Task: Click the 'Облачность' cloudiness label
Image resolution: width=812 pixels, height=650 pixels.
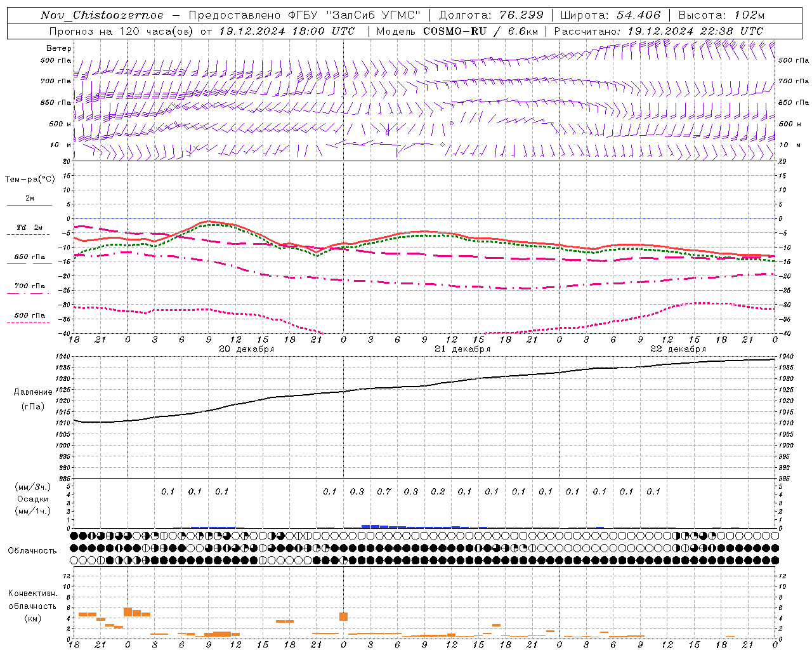Action: pos(32,551)
